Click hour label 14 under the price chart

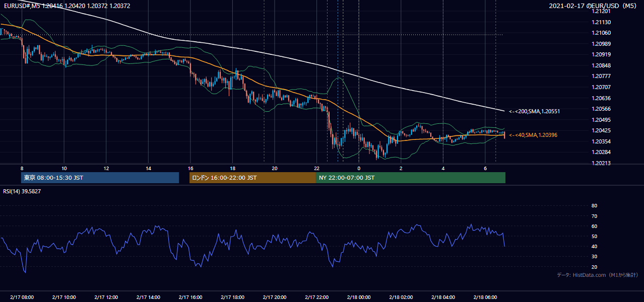(x=148, y=168)
